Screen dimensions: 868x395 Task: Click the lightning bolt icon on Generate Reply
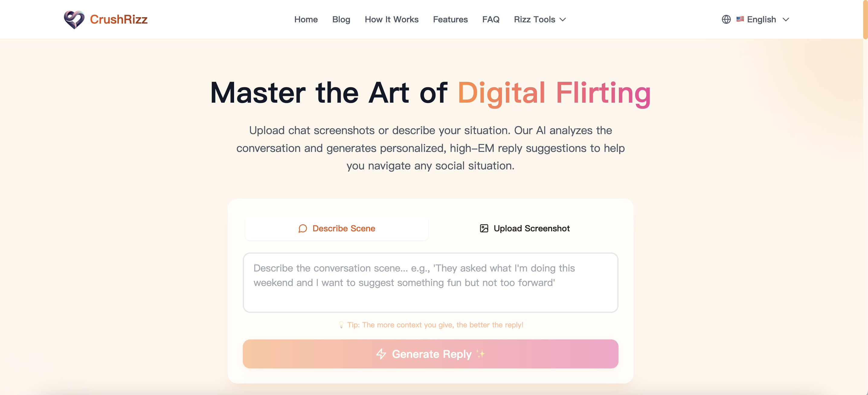tap(381, 354)
